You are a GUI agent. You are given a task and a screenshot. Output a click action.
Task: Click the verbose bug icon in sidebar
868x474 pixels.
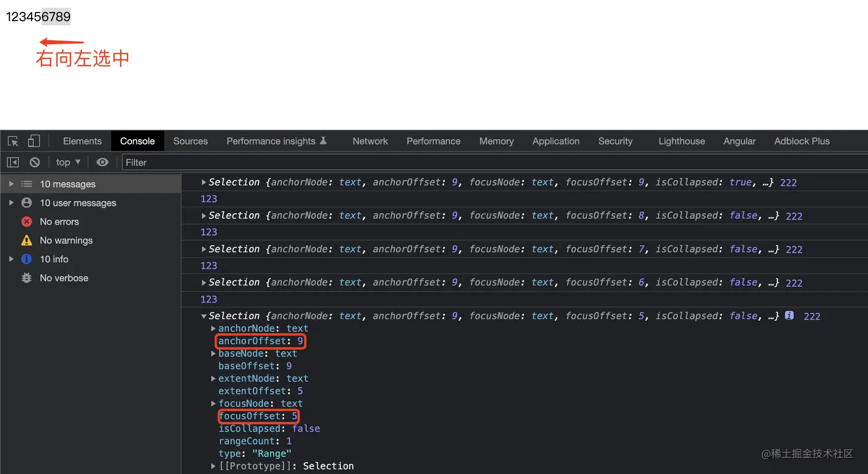[x=26, y=278]
